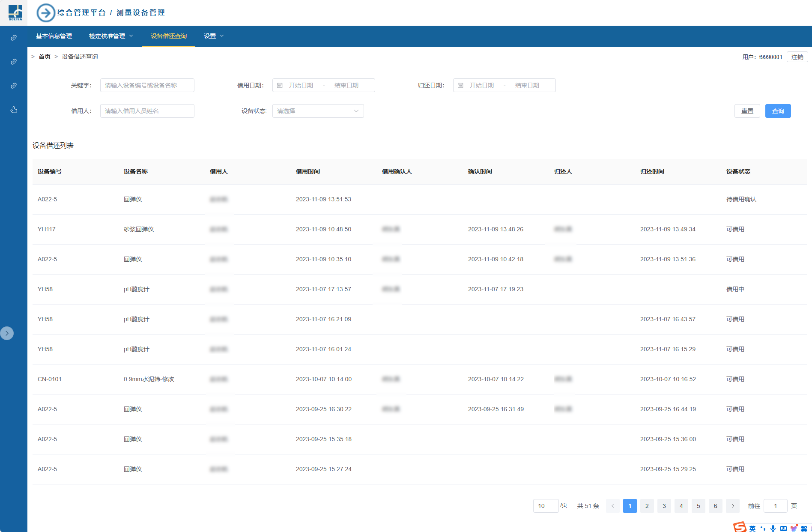Click the 重置 reset button
Image resolution: width=812 pixels, height=532 pixels.
tap(747, 111)
